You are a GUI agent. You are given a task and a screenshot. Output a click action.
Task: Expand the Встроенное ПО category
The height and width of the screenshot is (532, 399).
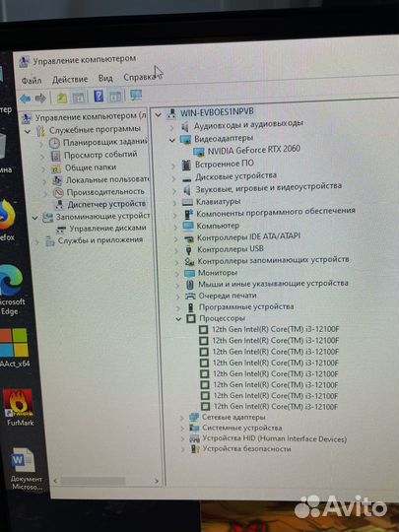(x=173, y=166)
